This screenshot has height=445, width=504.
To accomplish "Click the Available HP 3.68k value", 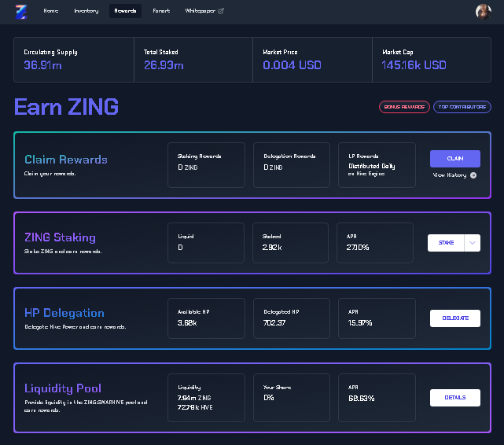I will [x=187, y=323].
